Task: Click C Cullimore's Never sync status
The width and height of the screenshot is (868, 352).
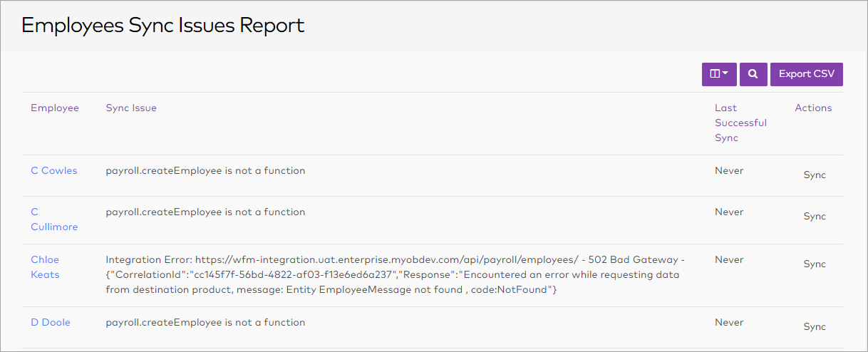Action: pyautogui.click(x=729, y=212)
